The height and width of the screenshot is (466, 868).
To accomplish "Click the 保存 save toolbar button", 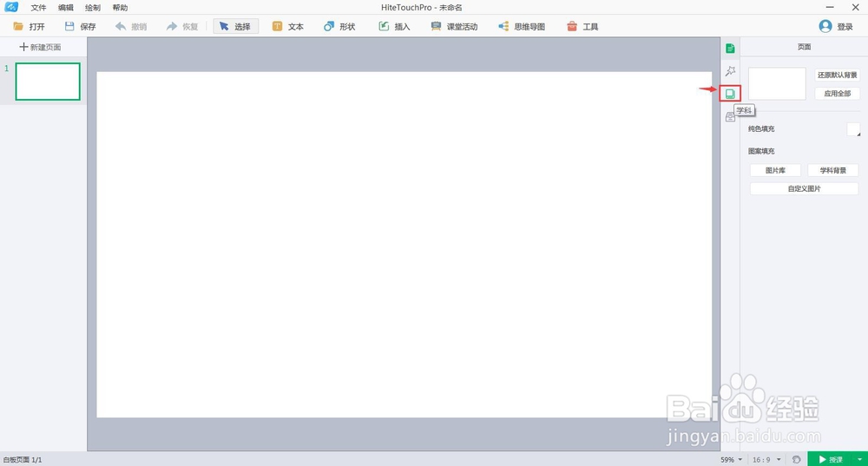I will click(x=80, y=27).
